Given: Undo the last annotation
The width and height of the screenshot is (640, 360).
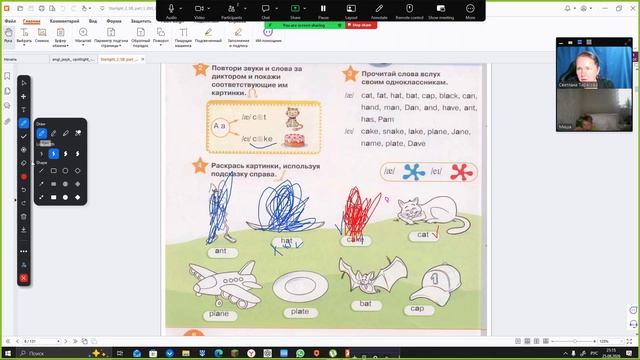Looking at the screenshot, I should (24, 190).
